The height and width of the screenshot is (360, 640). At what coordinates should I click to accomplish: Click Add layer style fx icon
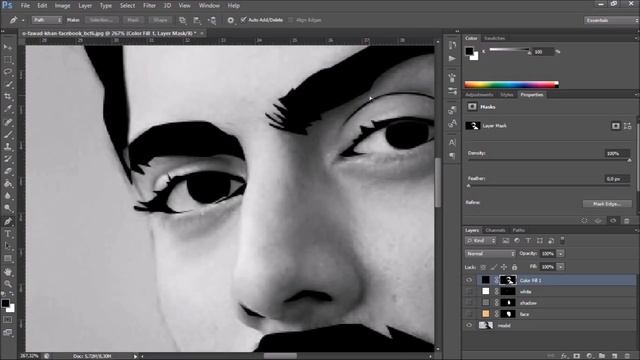click(x=564, y=356)
